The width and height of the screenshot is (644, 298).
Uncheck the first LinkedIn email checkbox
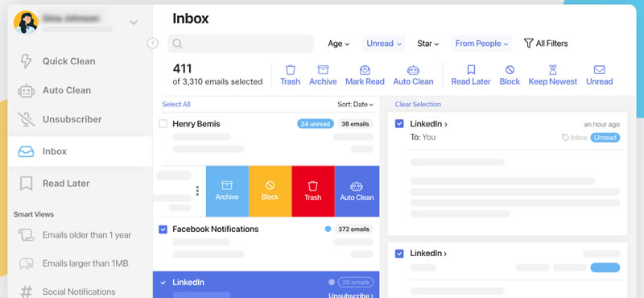click(x=399, y=124)
